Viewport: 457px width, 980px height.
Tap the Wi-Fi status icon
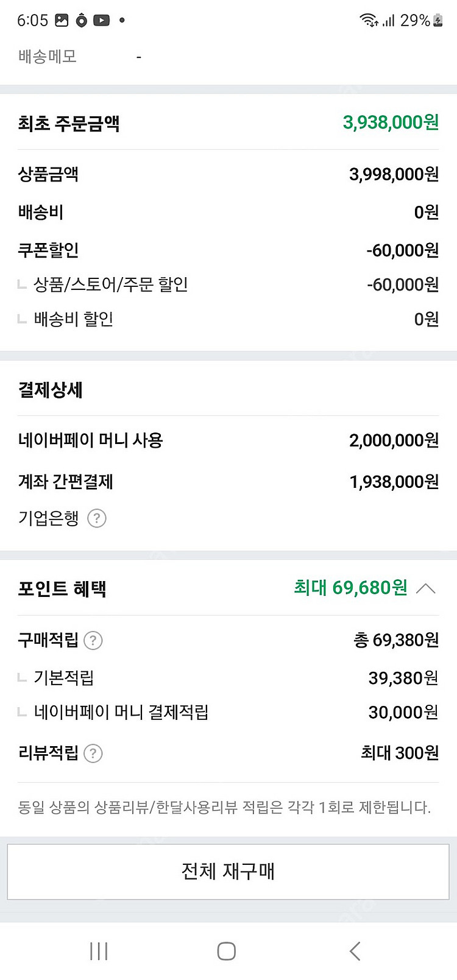368,20
